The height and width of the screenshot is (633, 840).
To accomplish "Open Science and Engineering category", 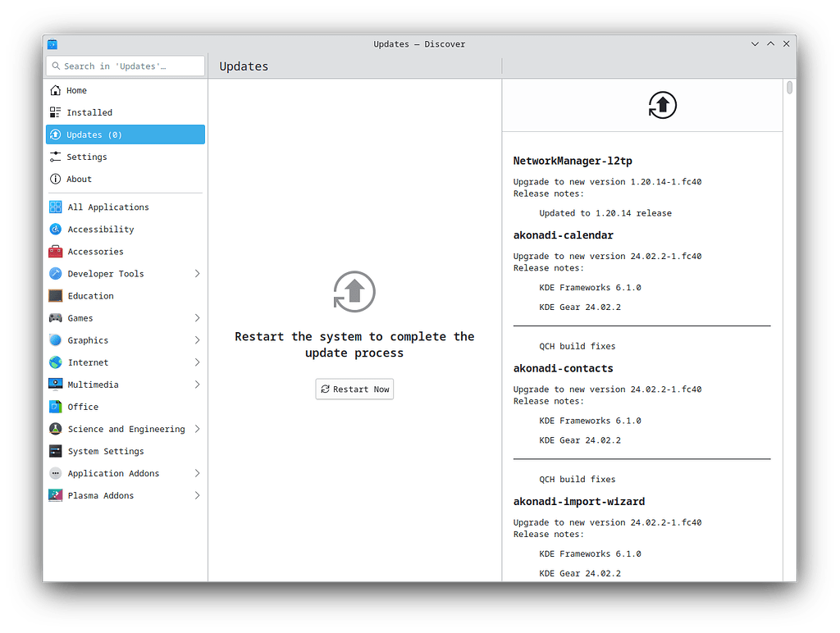I will coord(126,429).
